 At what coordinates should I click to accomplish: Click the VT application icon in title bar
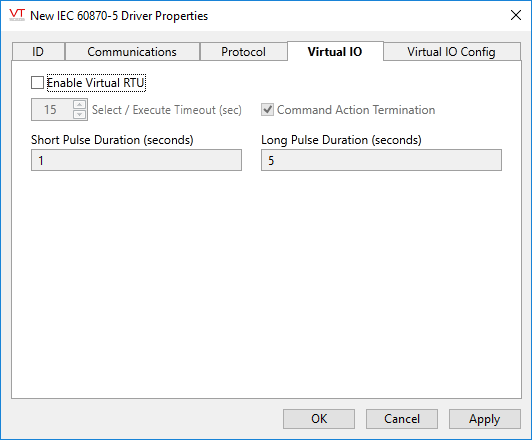[17, 15]
